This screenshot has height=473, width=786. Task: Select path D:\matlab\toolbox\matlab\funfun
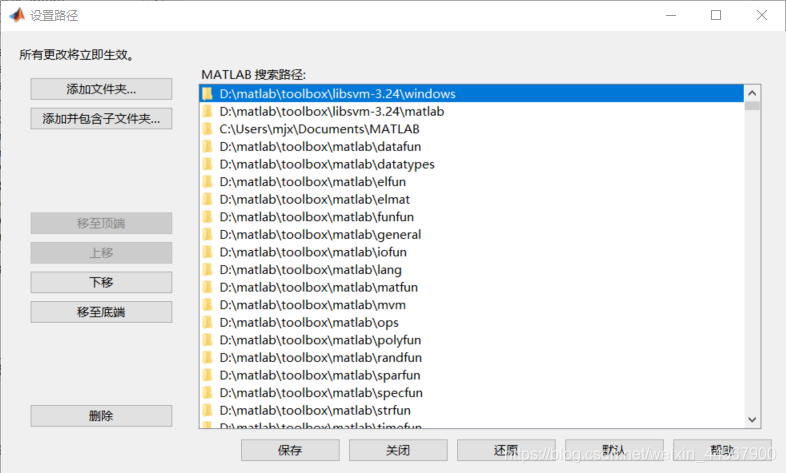point(472,216)
